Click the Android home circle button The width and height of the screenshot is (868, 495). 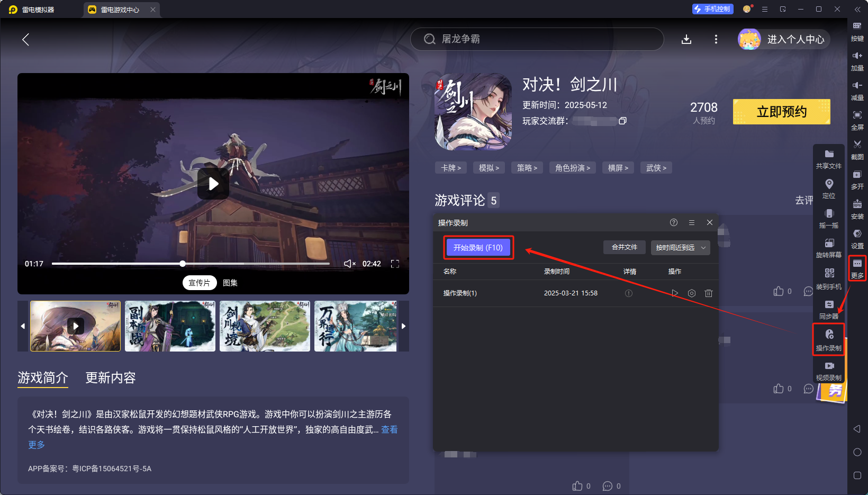[x=857, y=452]
